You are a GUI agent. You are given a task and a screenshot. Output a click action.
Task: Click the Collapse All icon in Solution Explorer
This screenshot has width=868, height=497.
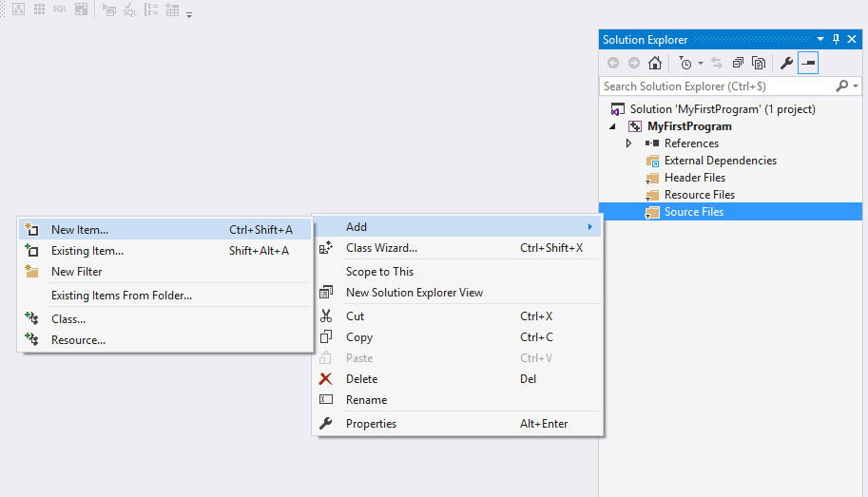pos(738,64)
